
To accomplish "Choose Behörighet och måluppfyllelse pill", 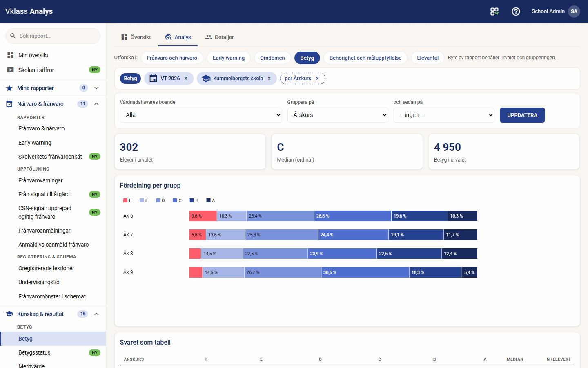I will click(x=365, y=58).
